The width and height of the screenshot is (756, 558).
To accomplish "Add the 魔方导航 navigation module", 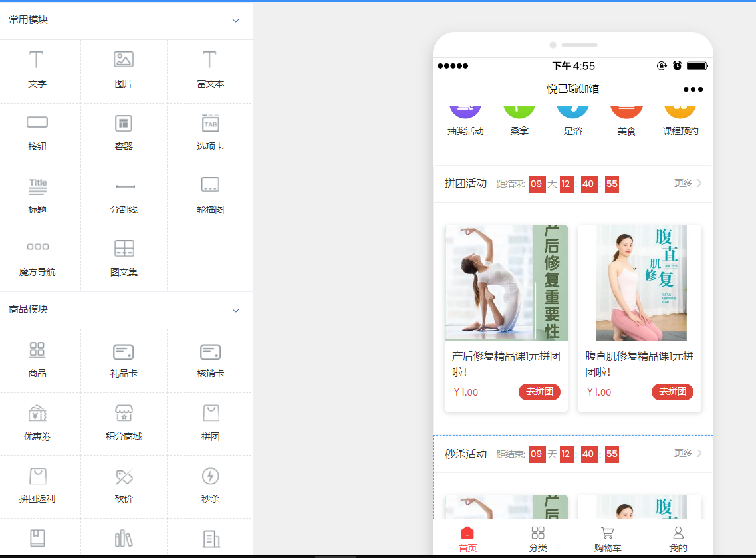I will click(37, 259).
